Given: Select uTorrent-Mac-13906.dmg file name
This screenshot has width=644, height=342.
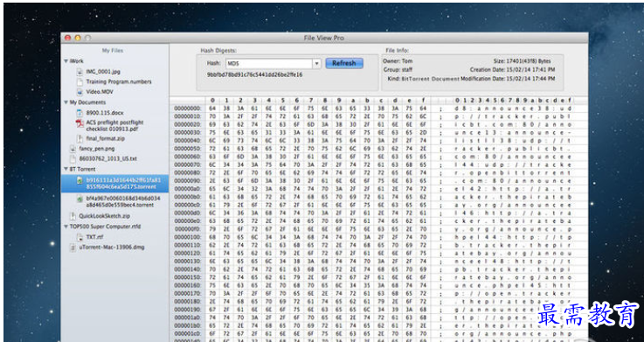Looking at the screenshot, I should (x=111, y=248).
